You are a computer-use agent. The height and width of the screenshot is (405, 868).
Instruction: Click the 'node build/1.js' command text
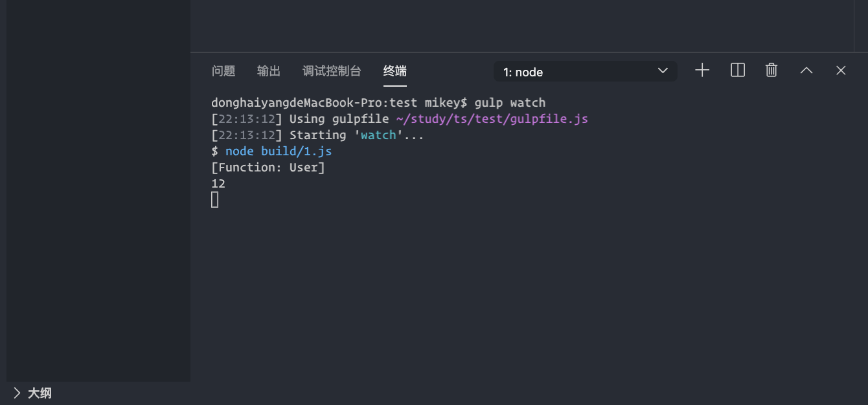click(x=279, y=151)
